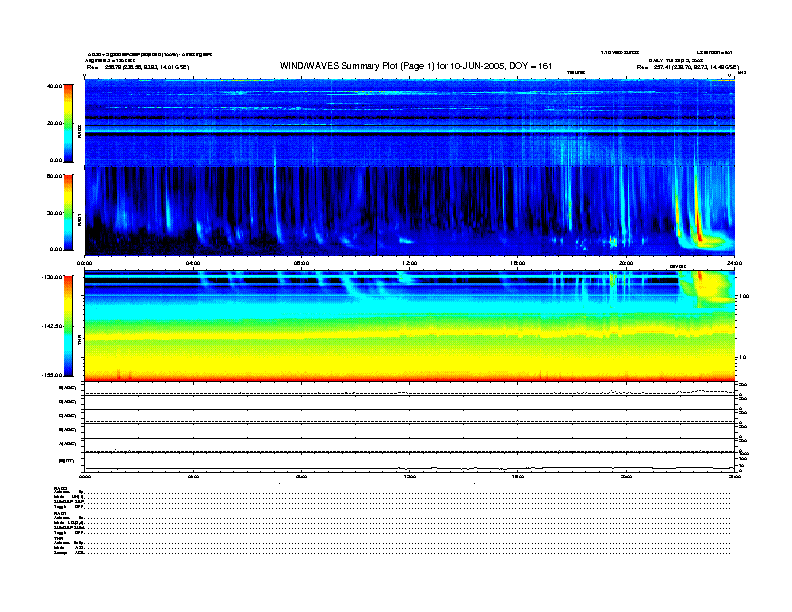Click the RAD1 spectrogram panel

(x=409, y=211)
